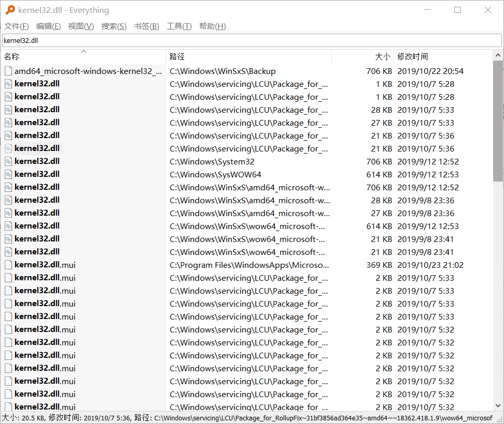The height and width of the screenshot is (424, 504).
Task: Select kernel32.dll located in C:\Windows\SysWOW64
Action: tap(37, 174)
